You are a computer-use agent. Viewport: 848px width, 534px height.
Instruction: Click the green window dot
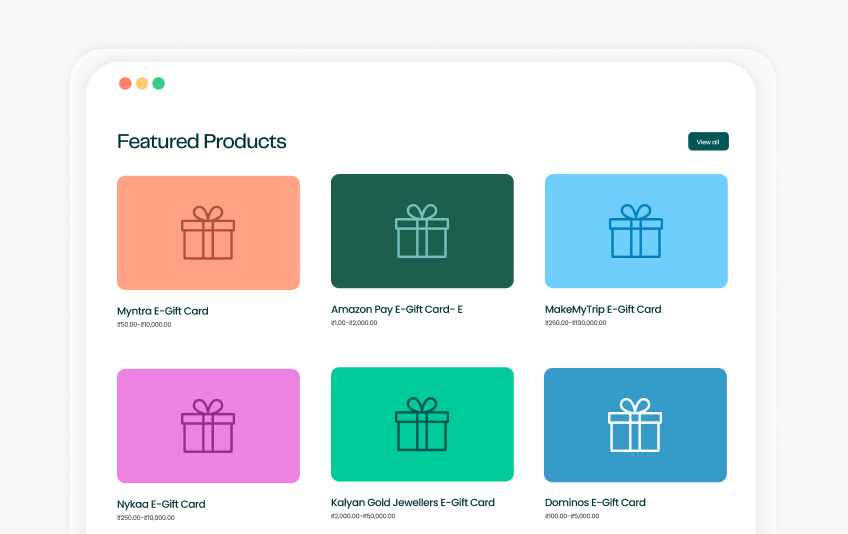158,83
